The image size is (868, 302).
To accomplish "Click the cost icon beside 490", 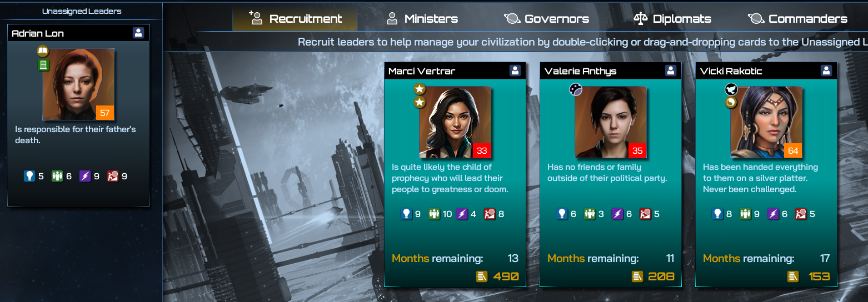I will [x=482, y=276].
